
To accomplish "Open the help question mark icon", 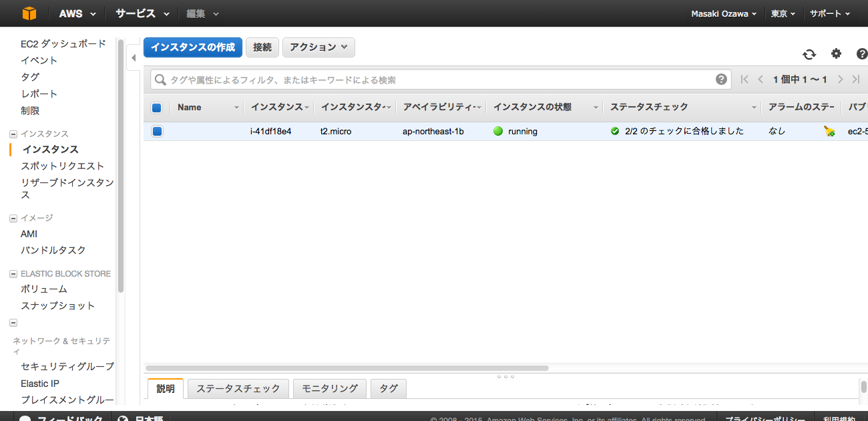I will click(x=862, y=54).
